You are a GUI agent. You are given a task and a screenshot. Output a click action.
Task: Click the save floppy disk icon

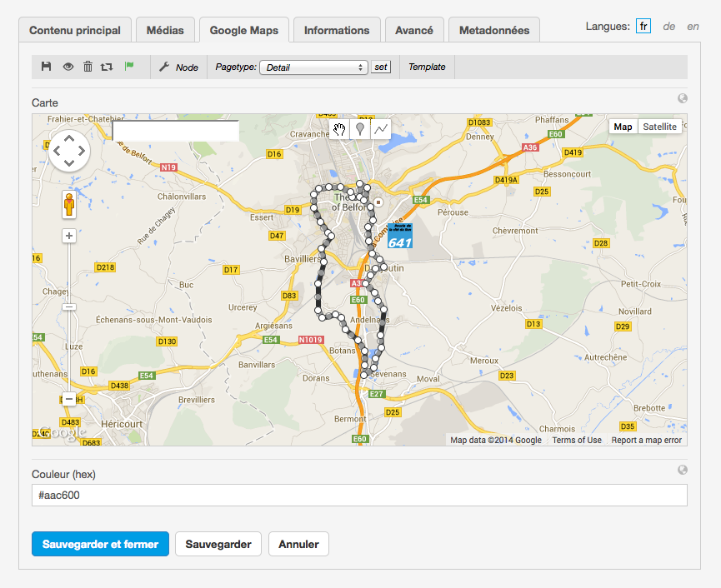click(x=47, y=67)
